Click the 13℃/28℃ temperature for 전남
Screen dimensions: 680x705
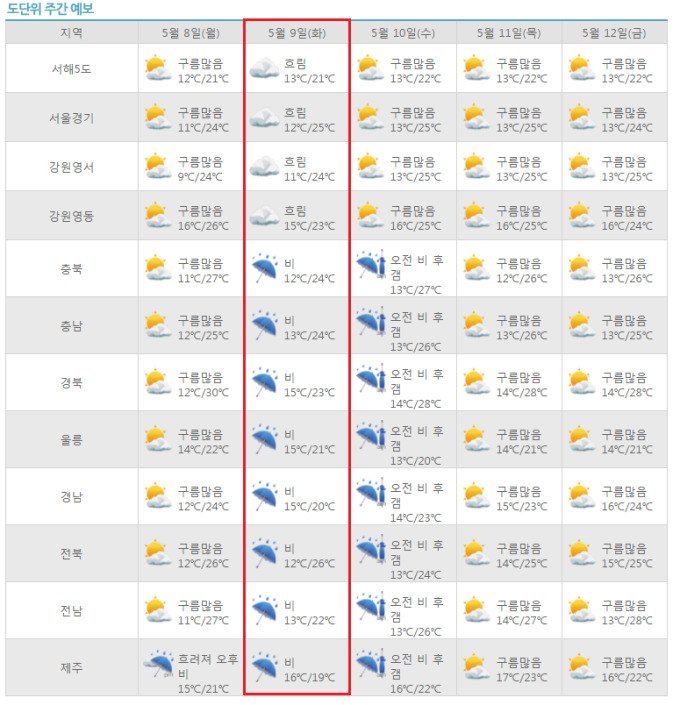(627, 621)
